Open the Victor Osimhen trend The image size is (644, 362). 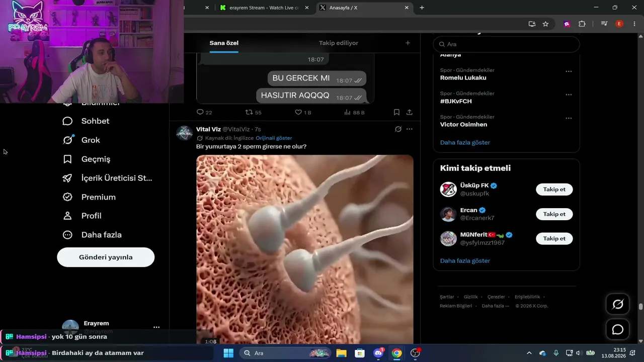pos(463,125)
